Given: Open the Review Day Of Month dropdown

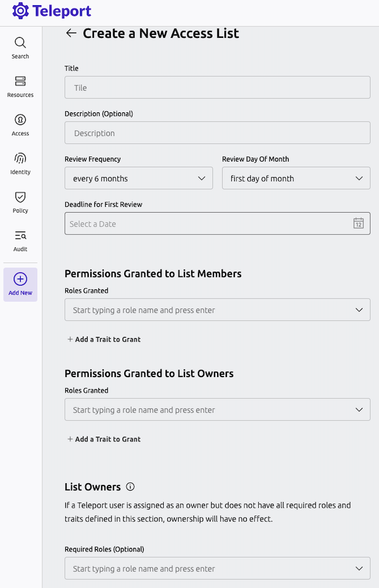Looking at the screenshot, I should pos(296,178).
